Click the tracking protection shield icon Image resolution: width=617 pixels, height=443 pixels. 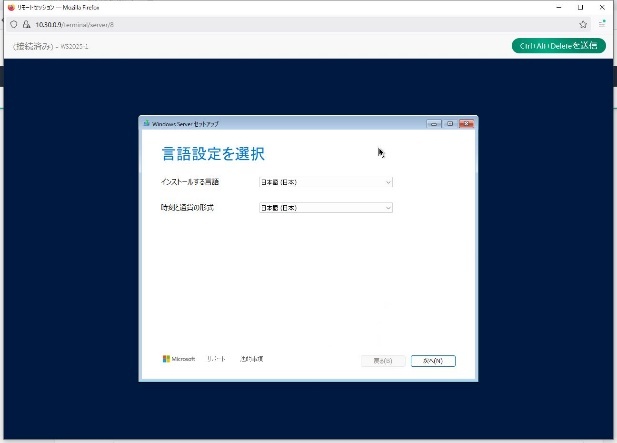click(14, 23)
